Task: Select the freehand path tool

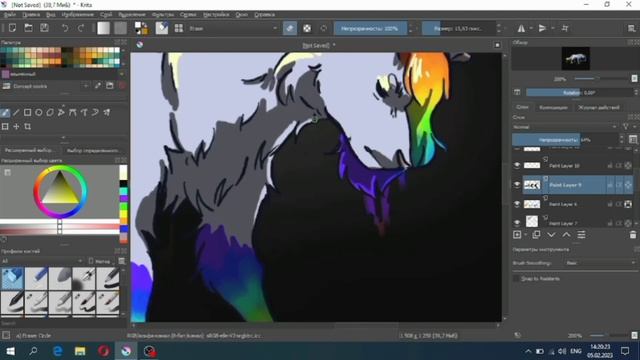Action: (84, 112)
